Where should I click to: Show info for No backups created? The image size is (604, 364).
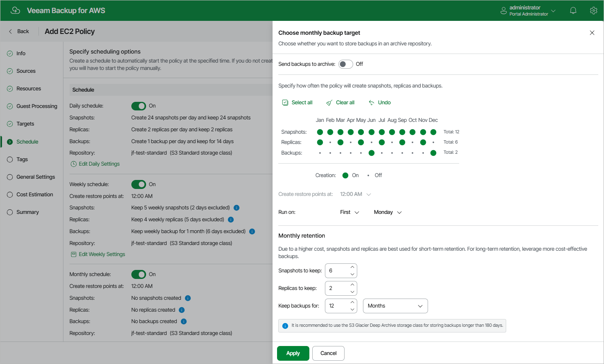pyautogui.click(x=184, y=321)
